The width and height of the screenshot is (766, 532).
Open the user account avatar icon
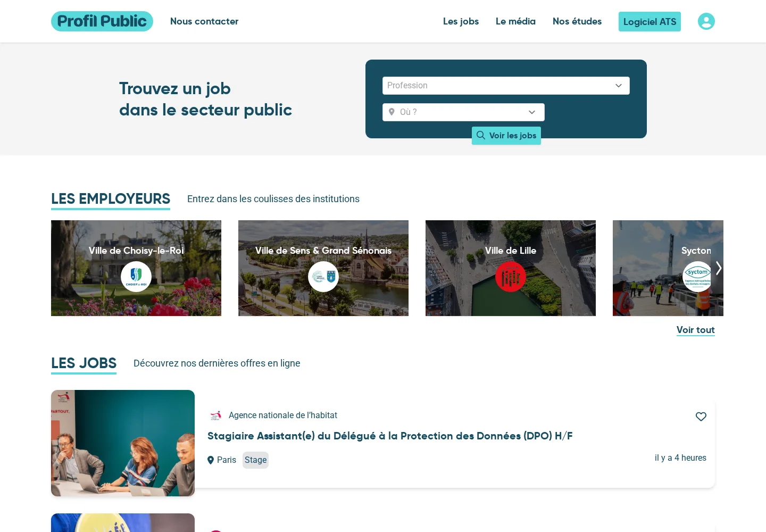point(706,21)
